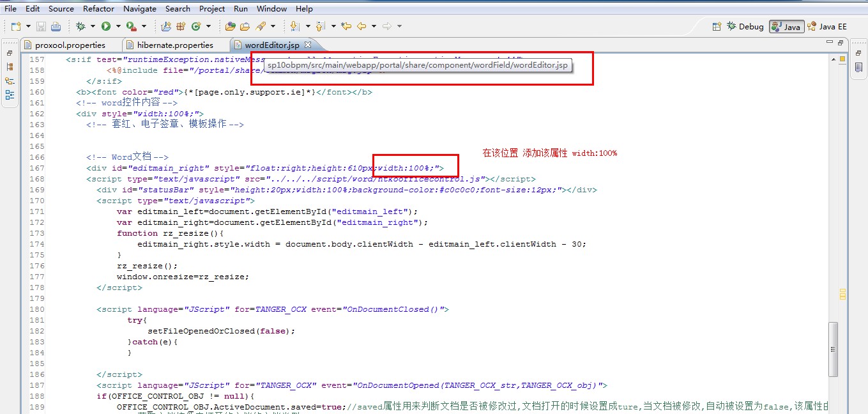The height and width of the screenshot is (414, 868).
Task: Click the Save disk icon
Action: tap(41, 26)
